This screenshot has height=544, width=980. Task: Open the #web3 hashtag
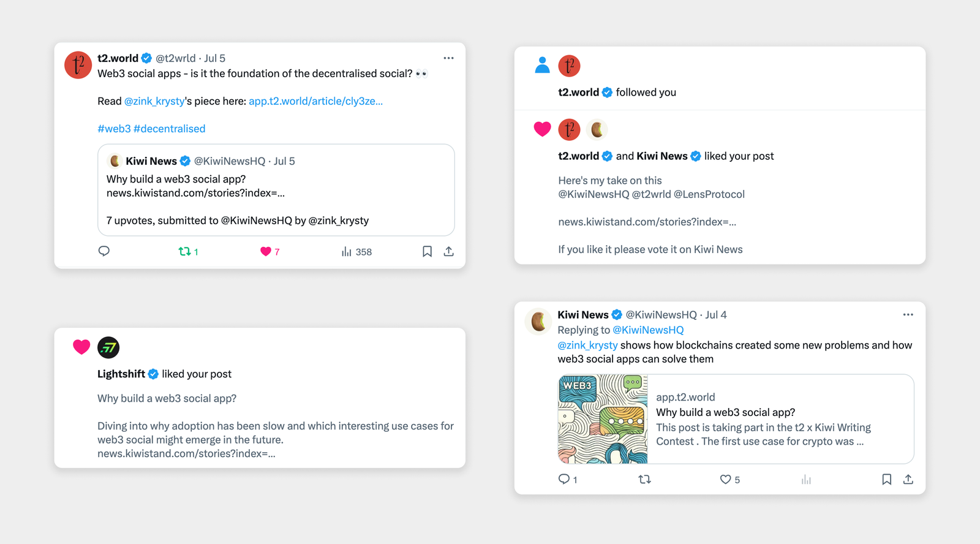pos(114,129)
